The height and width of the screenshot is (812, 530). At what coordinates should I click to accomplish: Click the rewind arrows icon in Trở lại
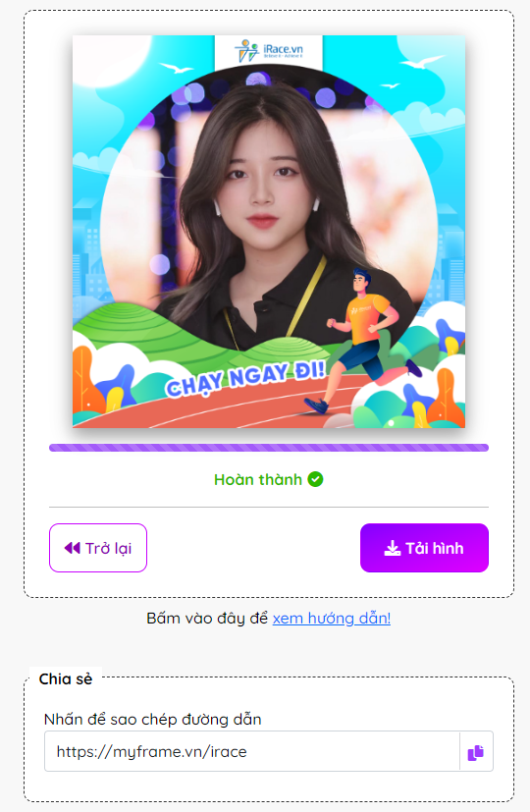coord(73,548)
